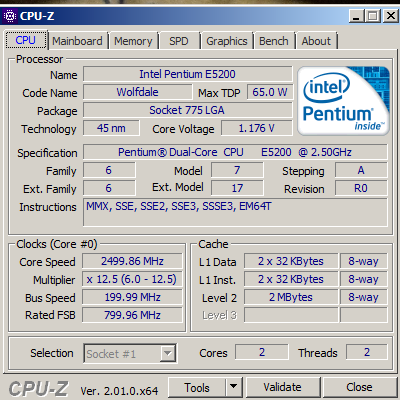
Task: Open the Bench tab
Action: tap(274, 41)
